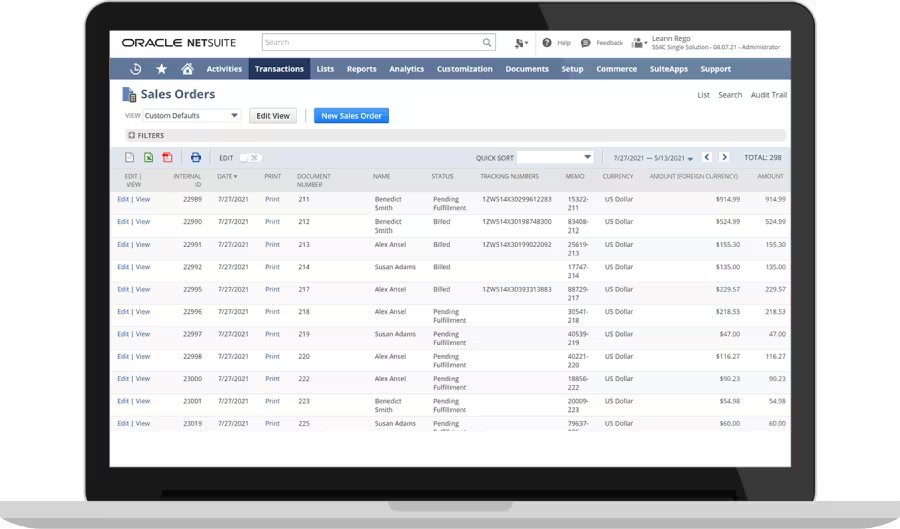
Task: Open the Reports menu
Action: point(362,69)
